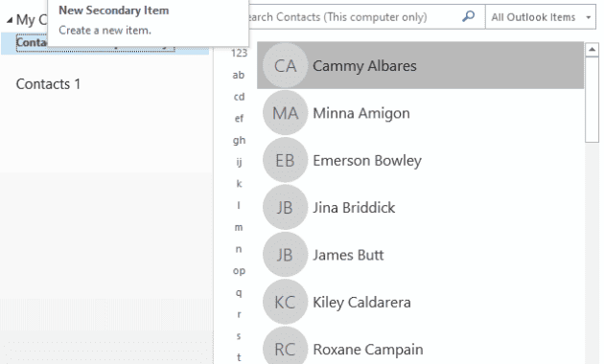Select the Contacts 1 folder

(48, 84)
